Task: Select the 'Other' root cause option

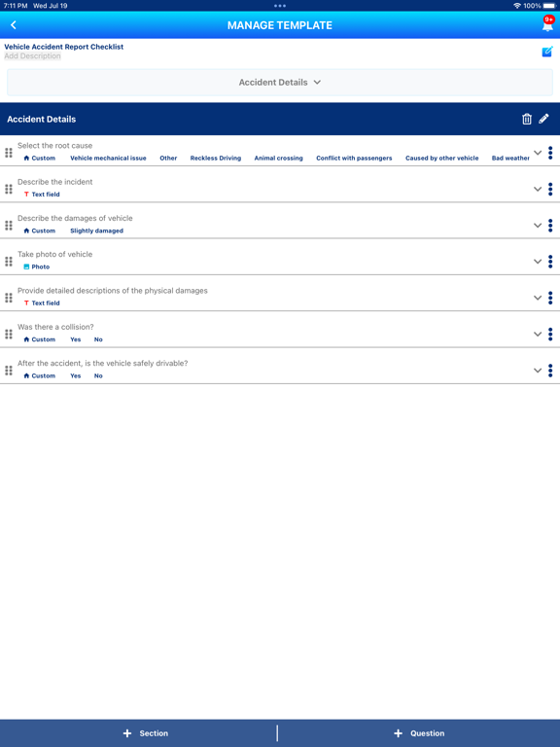Action: point(168,159)
